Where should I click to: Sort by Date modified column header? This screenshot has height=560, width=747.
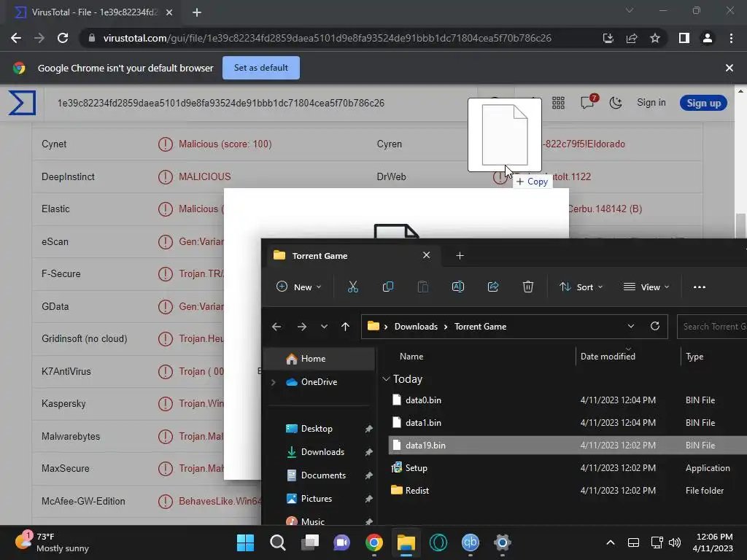[x=608, y=356]
